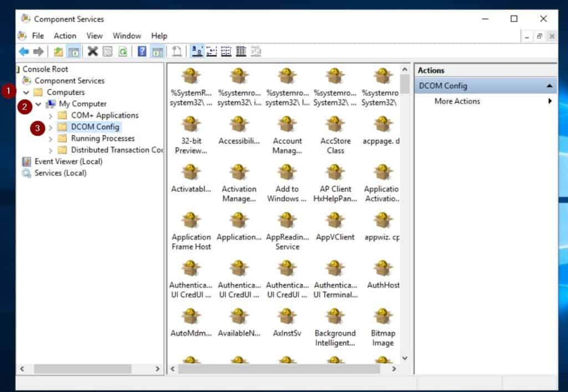Switch to List view in toolbar

(x=226, y=52)
